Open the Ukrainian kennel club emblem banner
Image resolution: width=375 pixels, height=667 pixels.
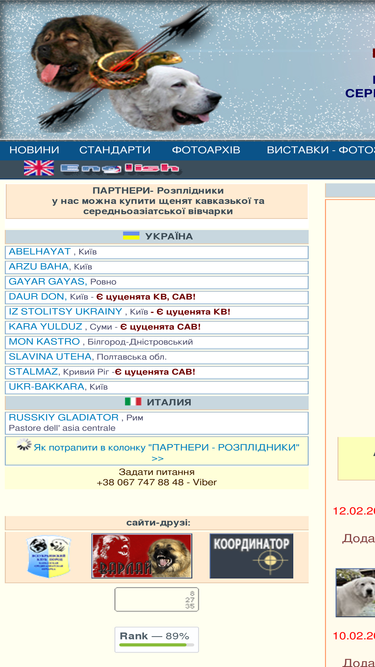[x=49, y=556]
